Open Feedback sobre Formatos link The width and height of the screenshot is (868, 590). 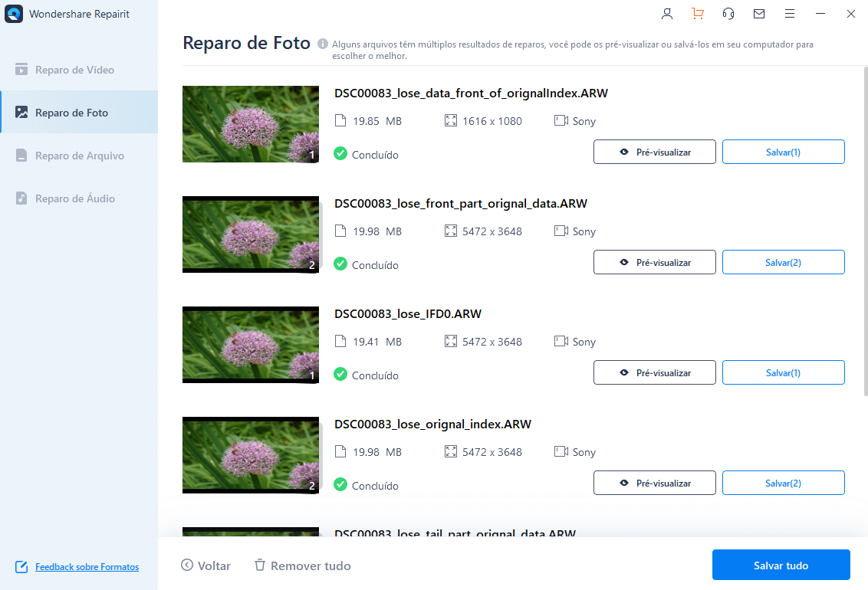87,567
